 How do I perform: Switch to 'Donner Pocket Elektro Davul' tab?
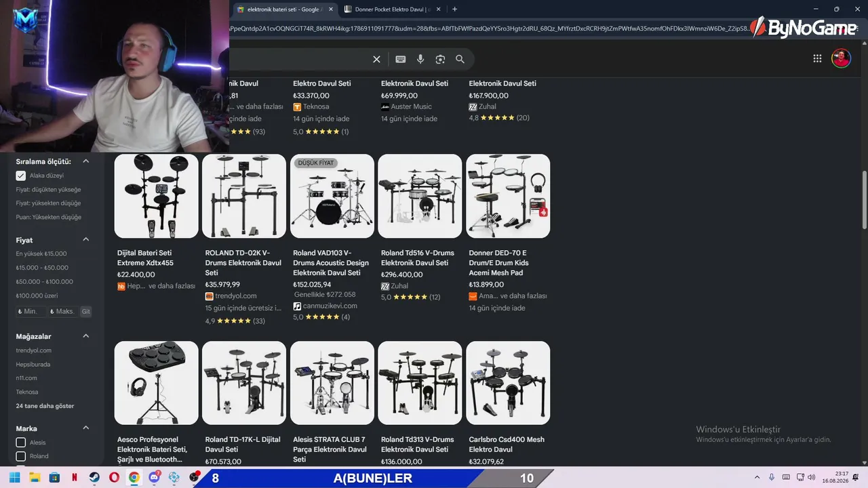click(x=393, y=9)
